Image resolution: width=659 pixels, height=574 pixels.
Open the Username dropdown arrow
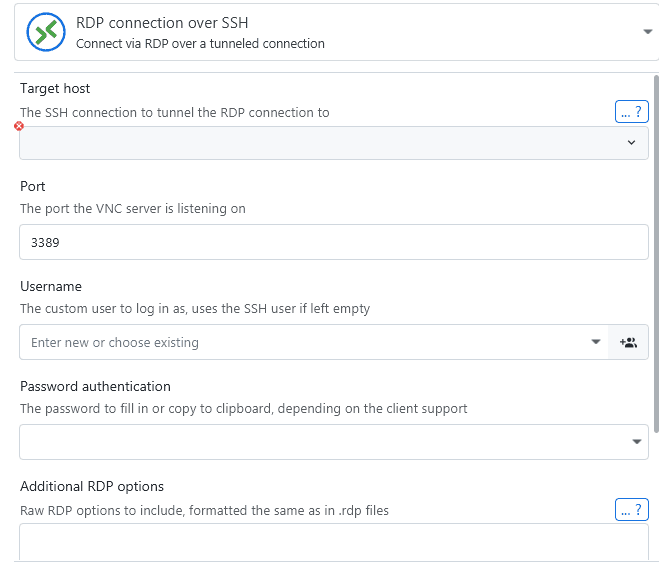coord(596,342)
